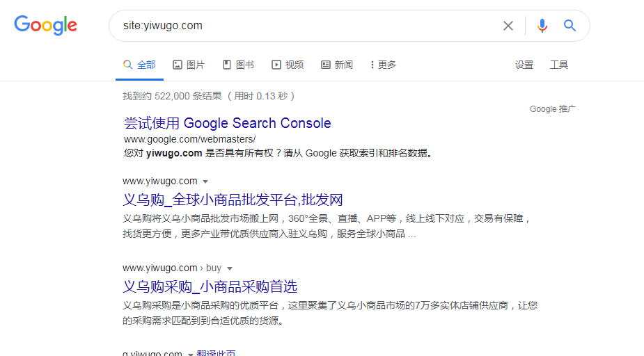Expand the 更多 more menu
The width and height of the screenshot is (644, 356).
point(384,65)
